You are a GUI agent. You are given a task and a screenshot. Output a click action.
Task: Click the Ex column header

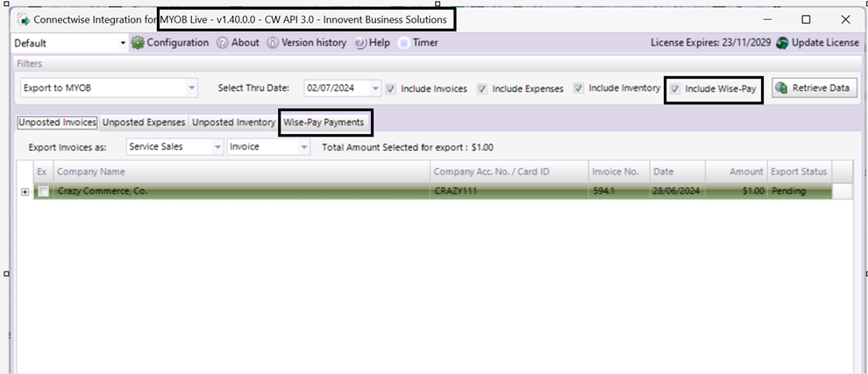(43, 172)
